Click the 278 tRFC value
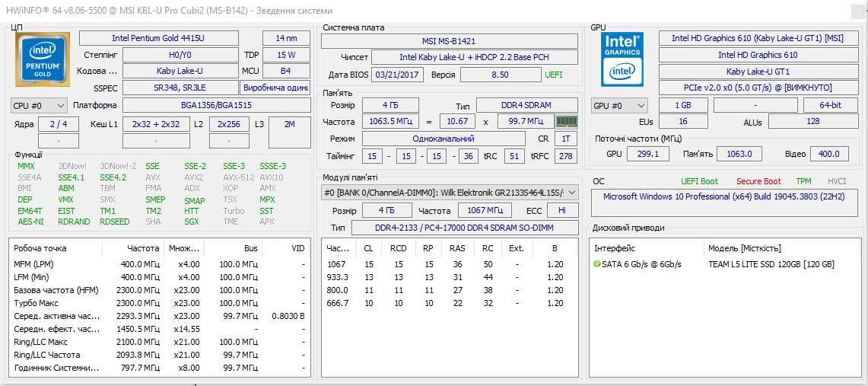The height and width of the screenshot is (386, 868). [566, 156]
